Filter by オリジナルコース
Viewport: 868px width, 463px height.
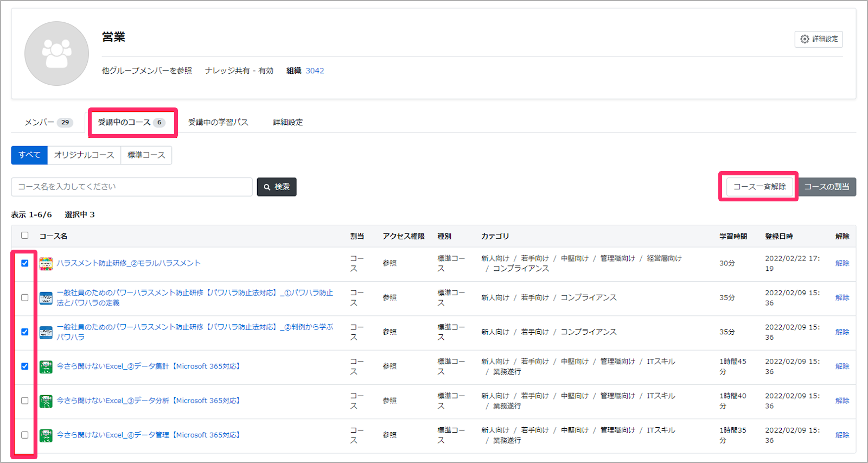[84, 155]
